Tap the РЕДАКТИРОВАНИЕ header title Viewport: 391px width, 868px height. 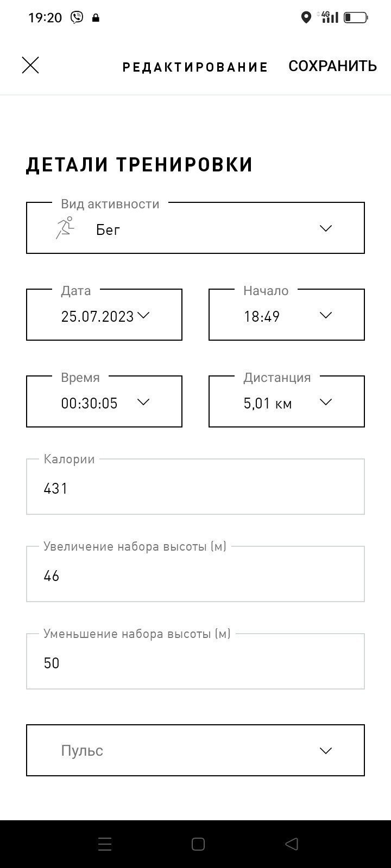(195, 67)
